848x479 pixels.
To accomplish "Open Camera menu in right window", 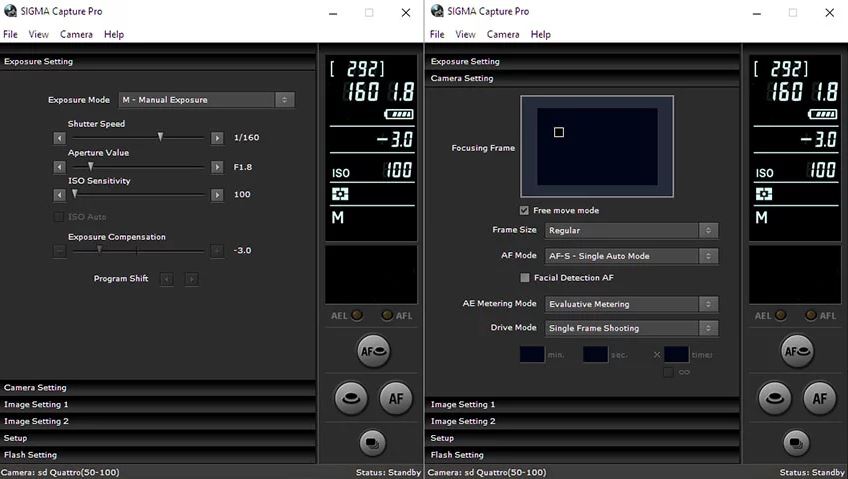I will click(503, 34).
